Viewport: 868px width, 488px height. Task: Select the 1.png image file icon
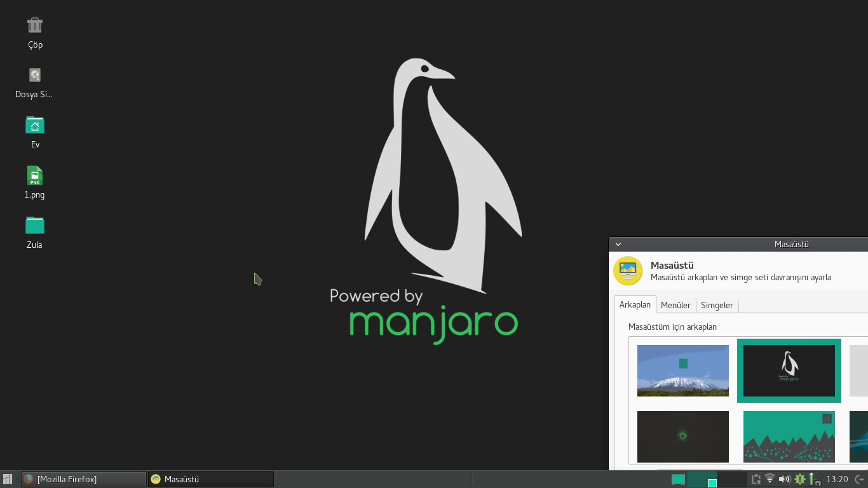tap(35, 175)
